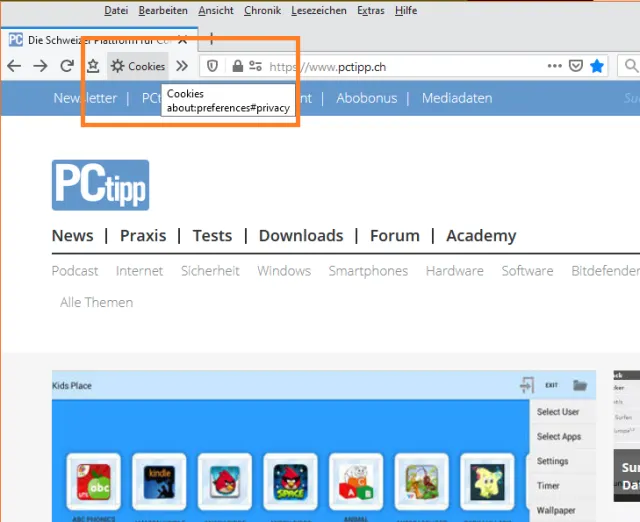Toggle the blue bookmark star

[x=597, y=66]
